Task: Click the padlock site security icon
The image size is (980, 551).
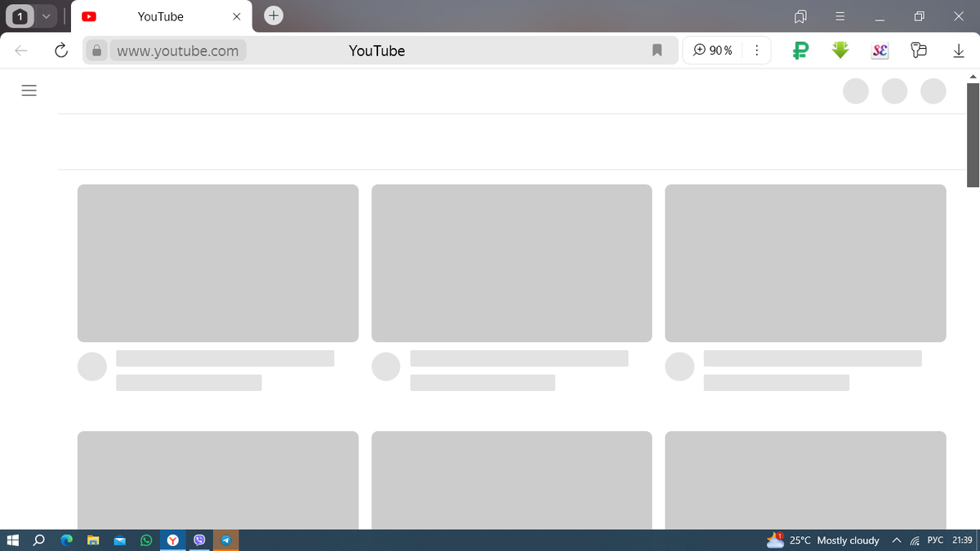Action: pyautogui.click(x=96, y=51)
